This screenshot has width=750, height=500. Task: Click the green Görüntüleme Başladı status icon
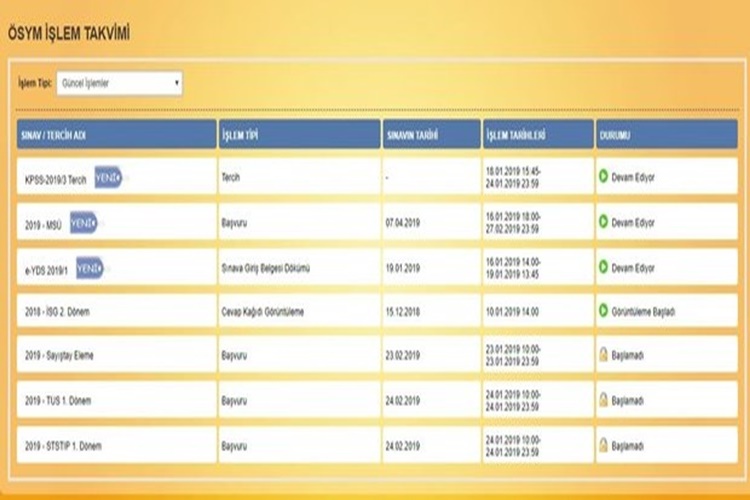(603, 311)
